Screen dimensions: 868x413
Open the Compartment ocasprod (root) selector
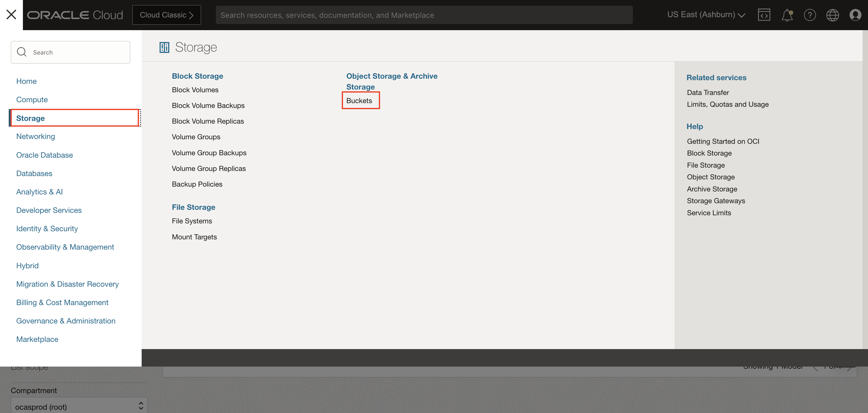click(79, 405)
